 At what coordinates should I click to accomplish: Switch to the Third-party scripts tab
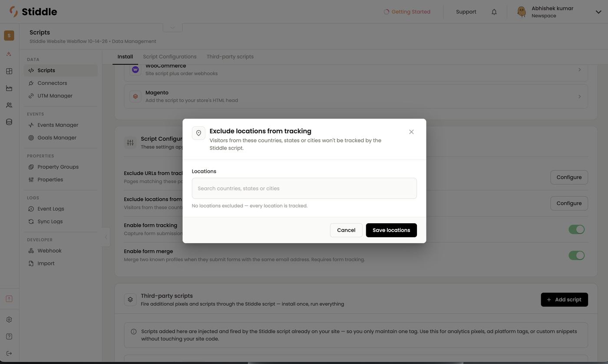(230, 57)
